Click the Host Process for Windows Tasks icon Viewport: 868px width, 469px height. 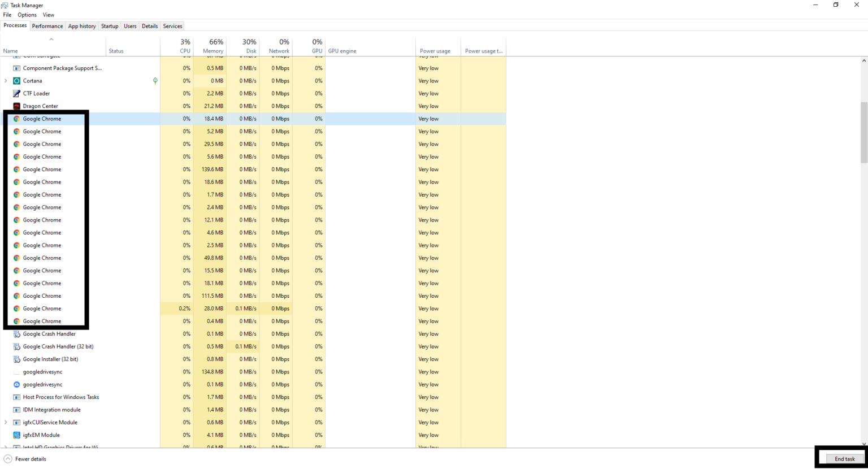18,397
